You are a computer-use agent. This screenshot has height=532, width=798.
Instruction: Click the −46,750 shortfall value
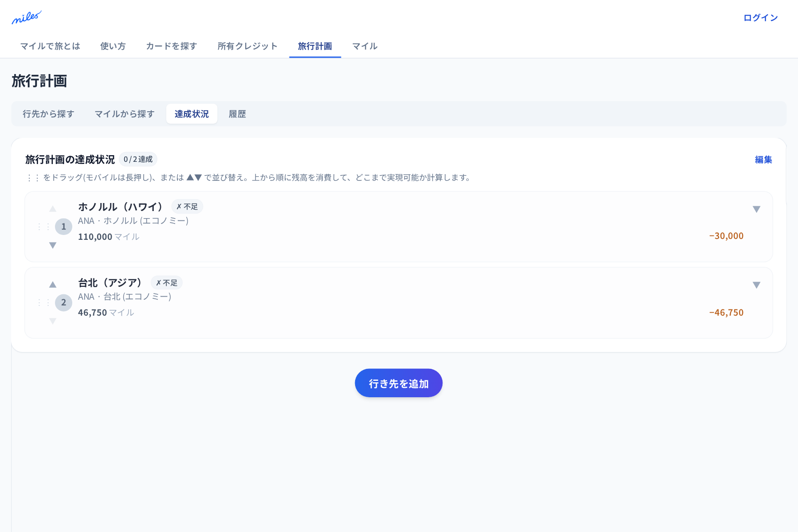click(726, 313)
